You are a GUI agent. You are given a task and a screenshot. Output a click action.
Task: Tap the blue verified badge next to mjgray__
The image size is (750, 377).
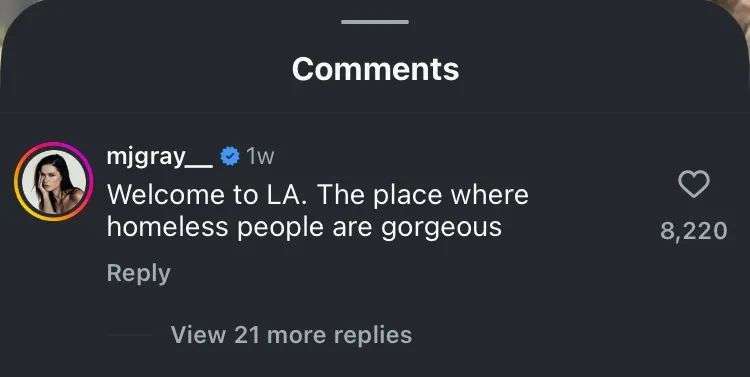point(230,156)
